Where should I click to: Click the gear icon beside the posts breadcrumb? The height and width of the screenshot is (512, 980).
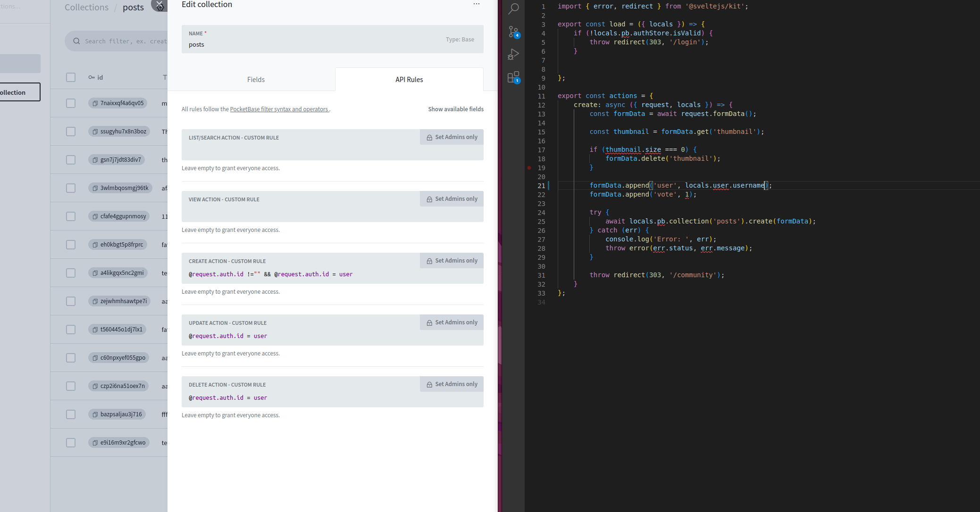click(160, 7)
